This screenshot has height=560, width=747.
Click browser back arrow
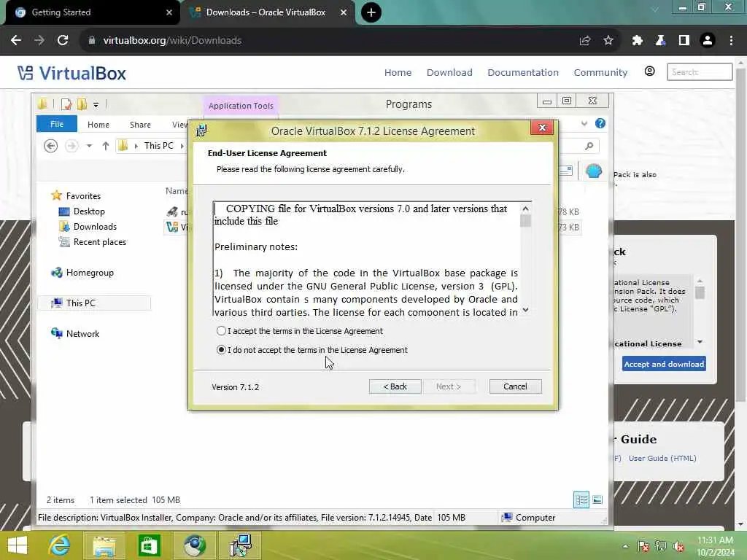(16, 41)
